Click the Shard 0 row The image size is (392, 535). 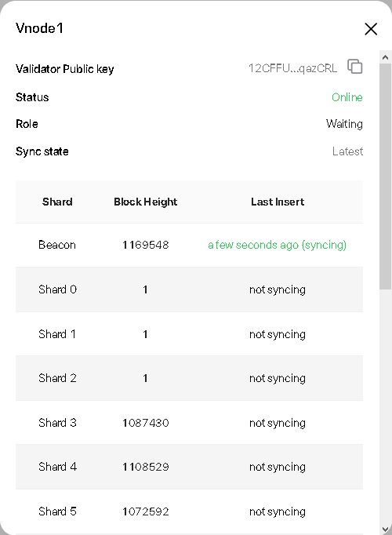point(189,289)
